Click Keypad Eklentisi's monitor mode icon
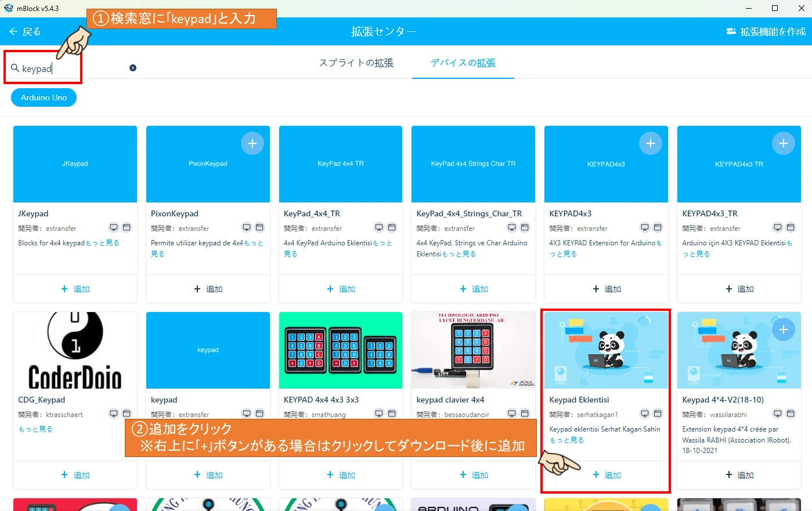The height and width of the screenshot is (511, 812). tap(645, 414)
